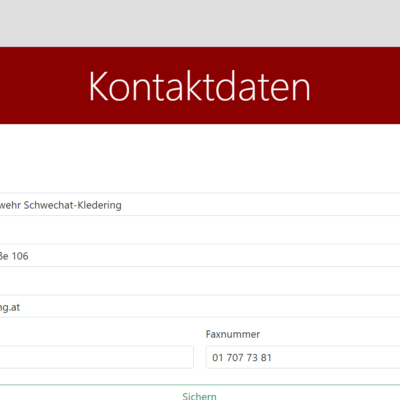Screen dimensions: 400x400
Task: Click the Sichern button
Action: coord(199,393)
